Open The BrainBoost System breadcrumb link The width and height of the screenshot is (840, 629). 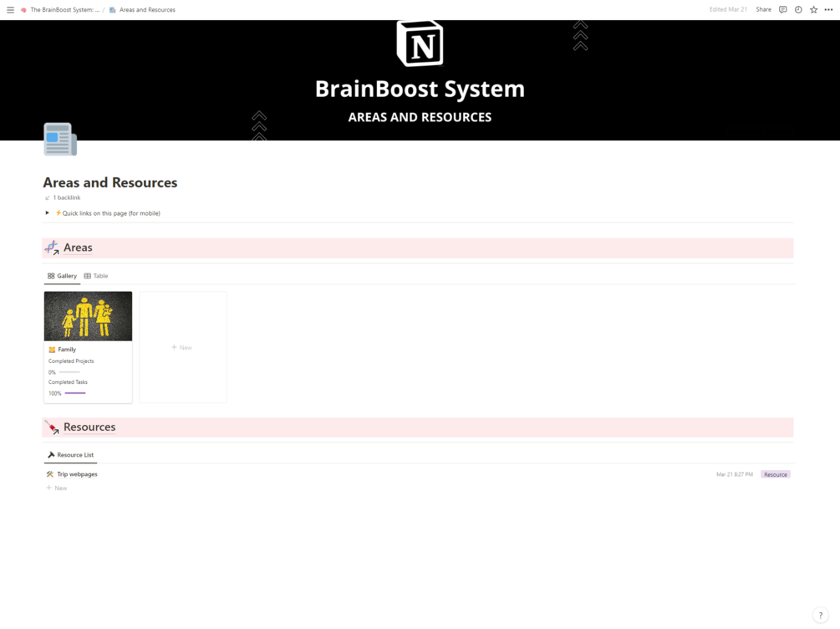[x=64, y=10]
